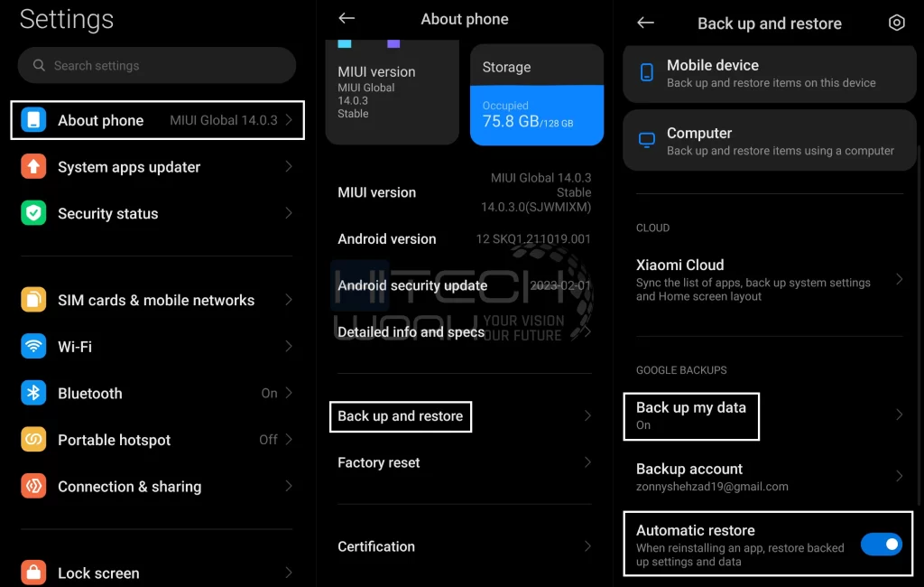Open Connection & sharing entry
Viewport: 924px width, 587px height.
click(x=157, y=486)
